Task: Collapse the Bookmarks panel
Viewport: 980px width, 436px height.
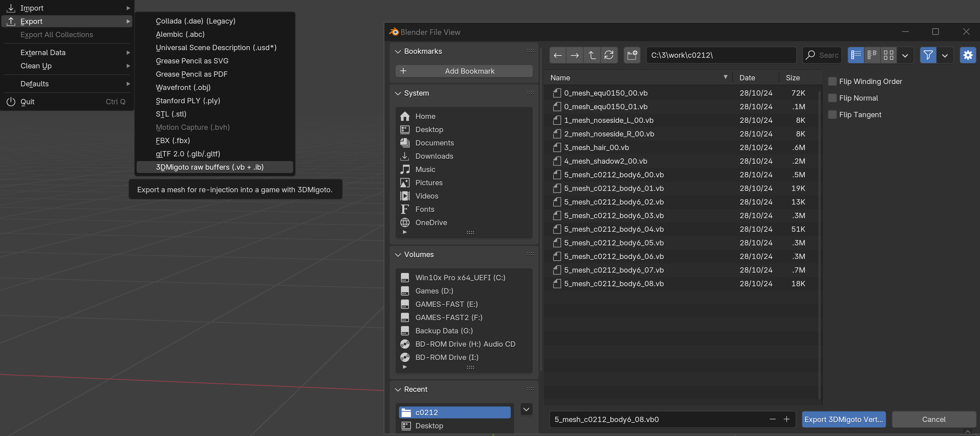Action: click(398, 51)
